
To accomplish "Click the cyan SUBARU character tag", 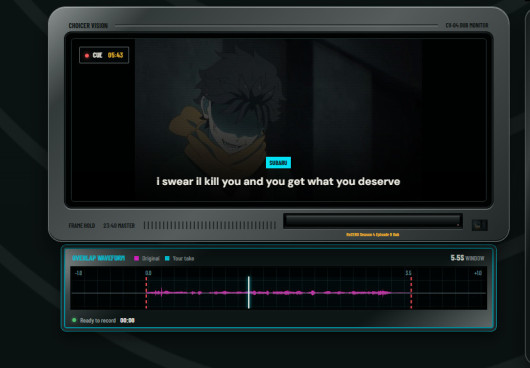I will click(278, 163).
